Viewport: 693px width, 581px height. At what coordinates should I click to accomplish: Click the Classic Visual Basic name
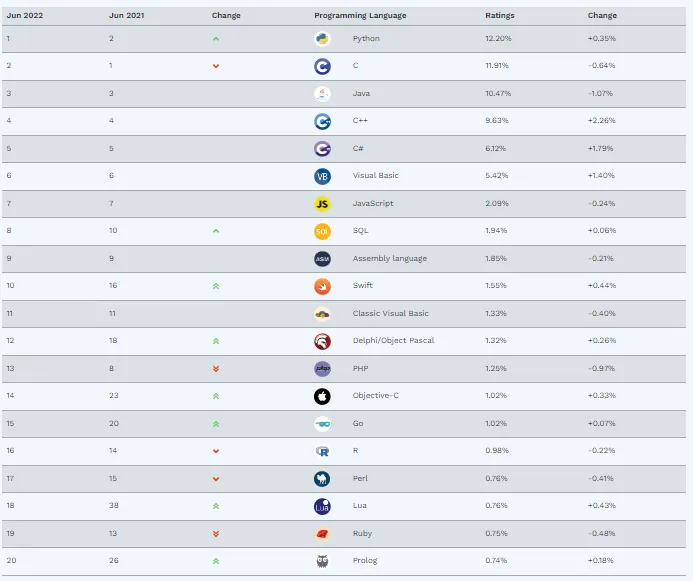[x=391, y=313]
